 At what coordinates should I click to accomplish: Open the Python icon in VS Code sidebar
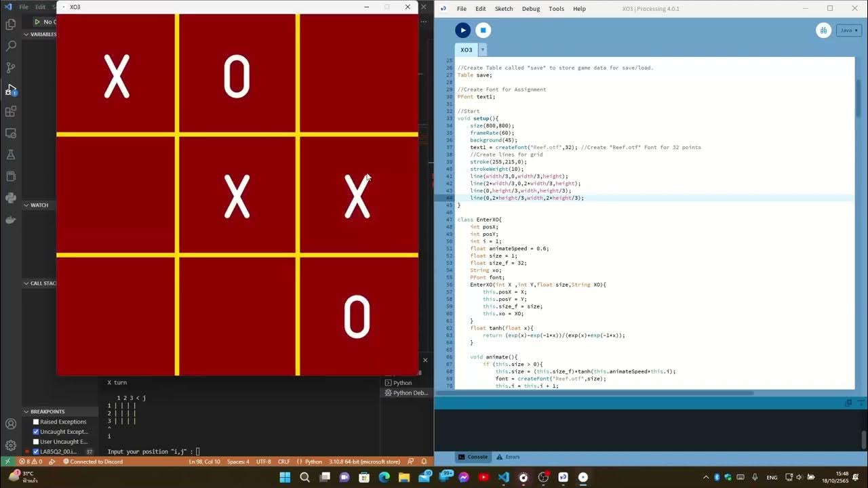pos(10,198)
